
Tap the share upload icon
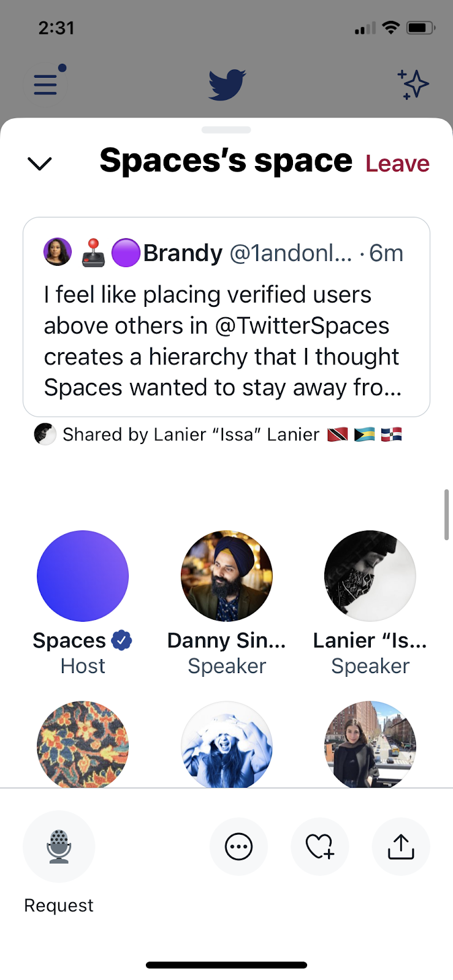click(401, 847)
